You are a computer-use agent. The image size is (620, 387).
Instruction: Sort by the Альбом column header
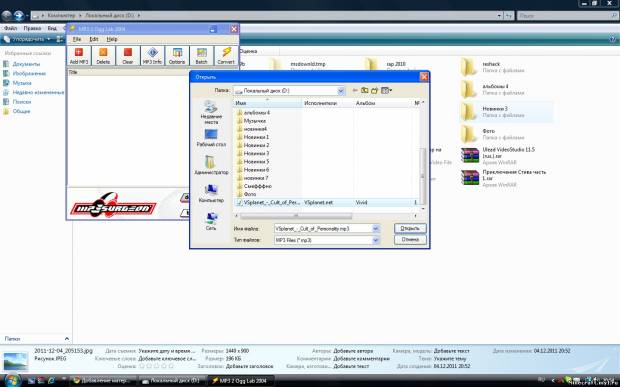pos(383,103)
